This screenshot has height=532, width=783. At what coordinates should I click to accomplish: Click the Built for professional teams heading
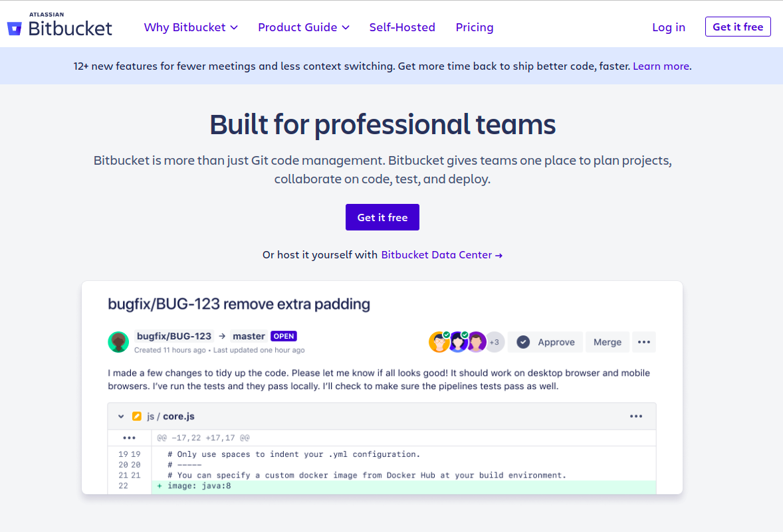(x=382, y=124)
